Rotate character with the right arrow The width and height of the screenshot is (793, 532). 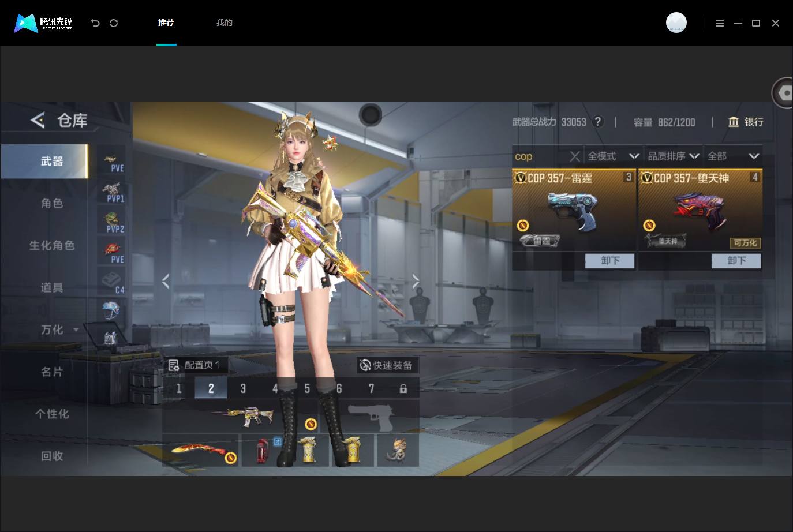(x=416, y=281)
